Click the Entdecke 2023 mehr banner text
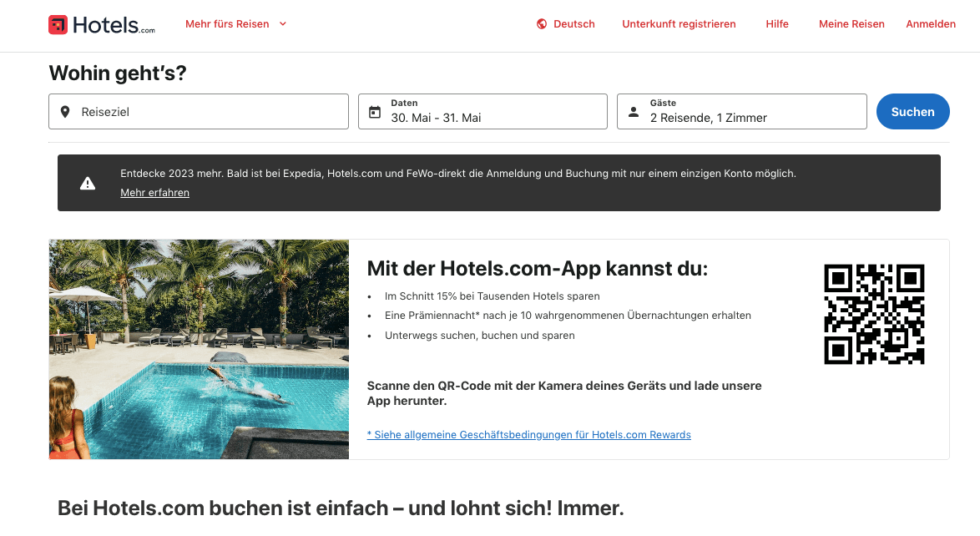 [458, 174]
